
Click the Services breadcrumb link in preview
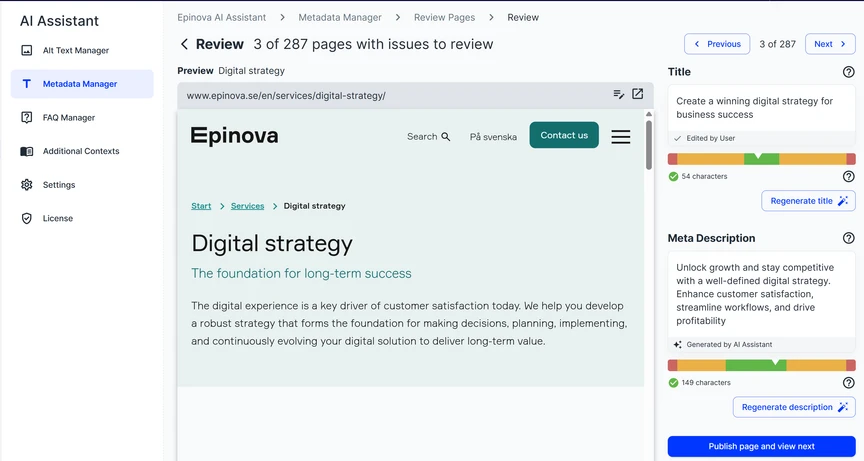click(x=247, y=206)
